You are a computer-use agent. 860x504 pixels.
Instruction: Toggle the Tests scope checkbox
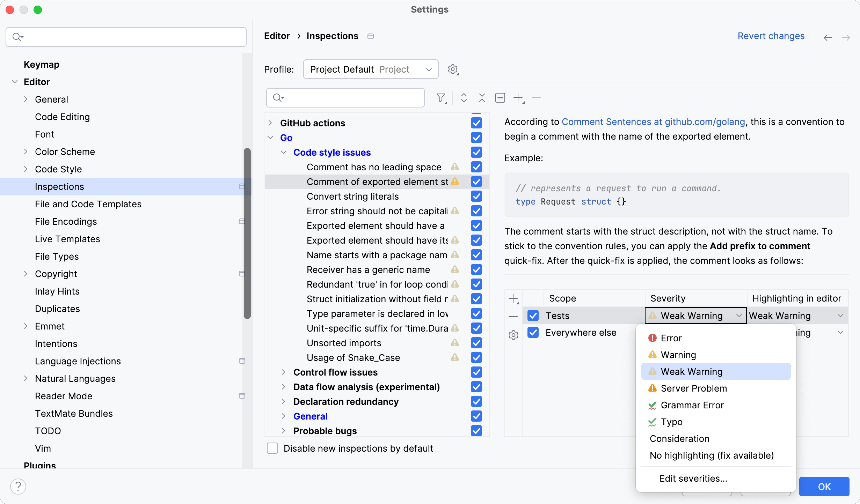click(533, 315)
